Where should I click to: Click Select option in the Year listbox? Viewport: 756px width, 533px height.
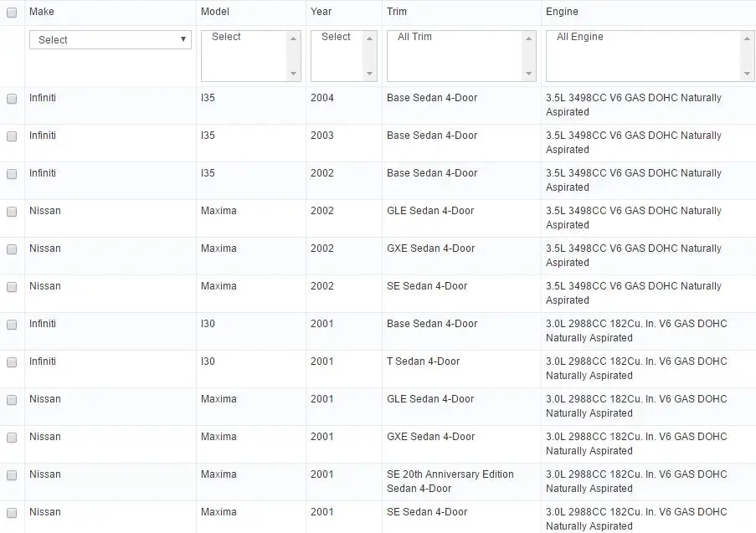[336, 37]
